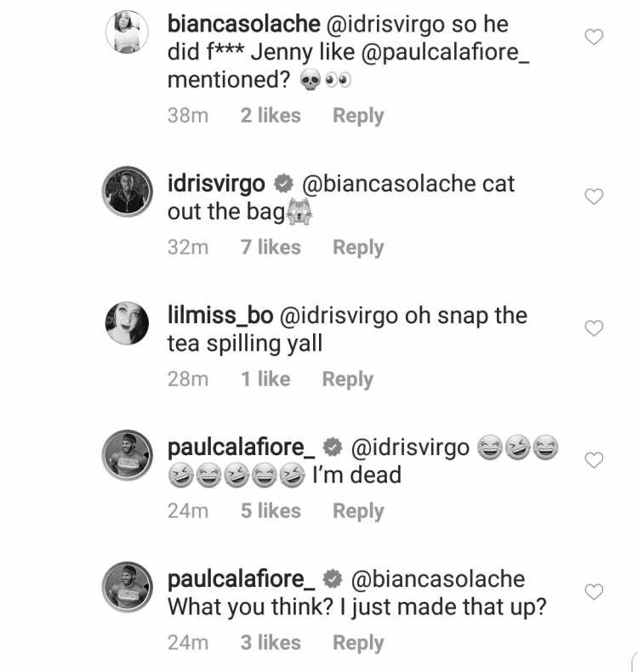Open idrisvirgo username link
This screenshot has width=638, height=672.
click(x=216, y=185)
